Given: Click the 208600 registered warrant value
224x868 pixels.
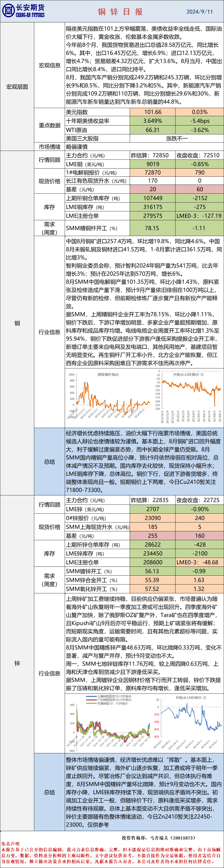Looking at the screenshot, I should 153,562.
